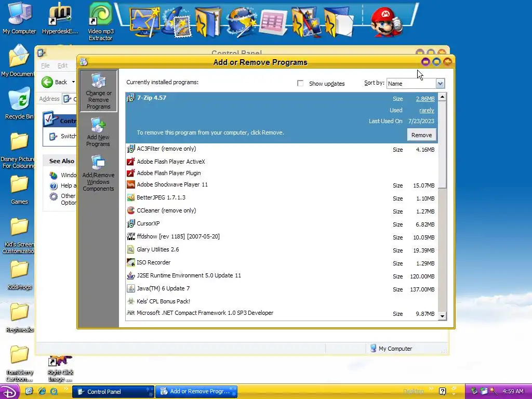Image resolution: width=532 pixels, height=399 pixels.
Task: Click the program list scrollbar thumb
Action: pyautogui.click(x=442, y=144)
